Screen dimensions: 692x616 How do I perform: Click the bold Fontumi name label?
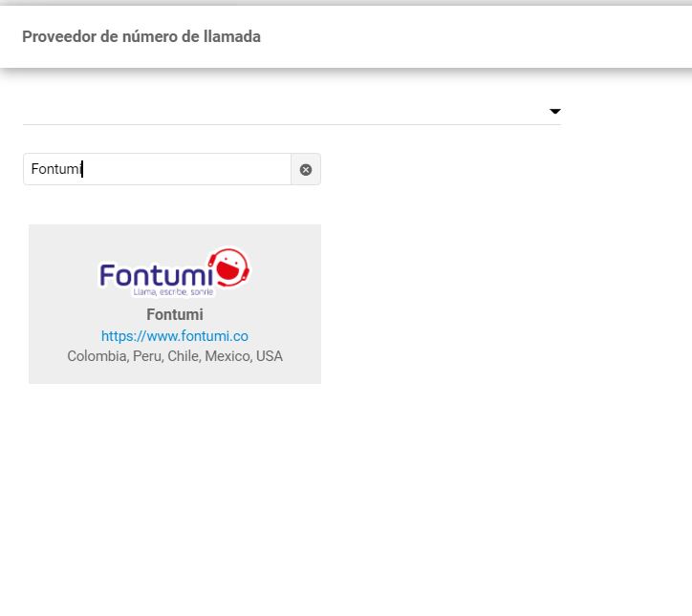point(175,314)
